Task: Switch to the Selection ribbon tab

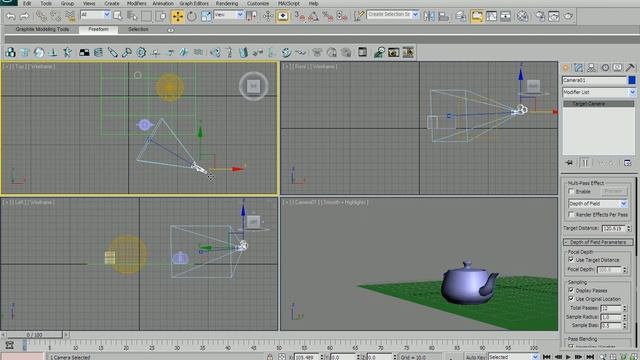Action: click(138, 29)
